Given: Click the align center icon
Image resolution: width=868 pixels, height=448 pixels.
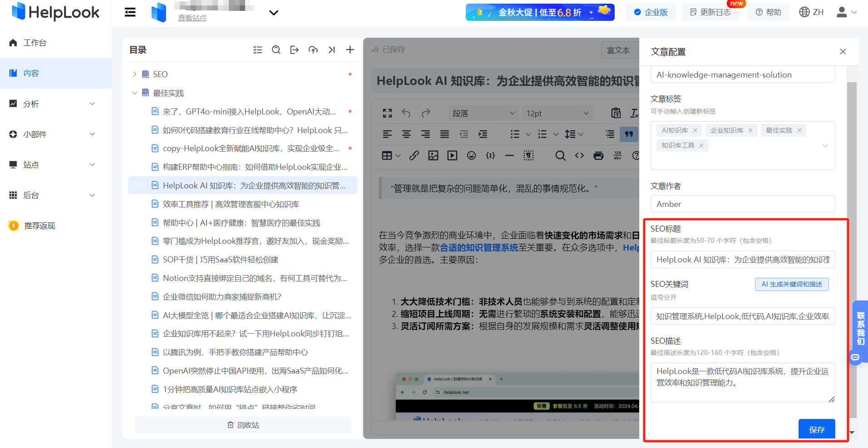Looking at the screenshot, I should pyautogui.click(x=406, y=134).
